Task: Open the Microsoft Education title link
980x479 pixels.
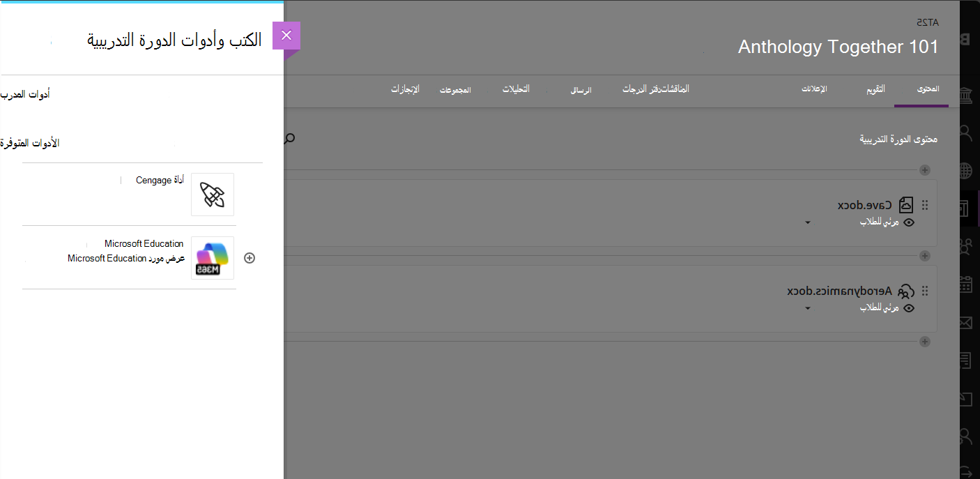Action: tap(144, 243)
